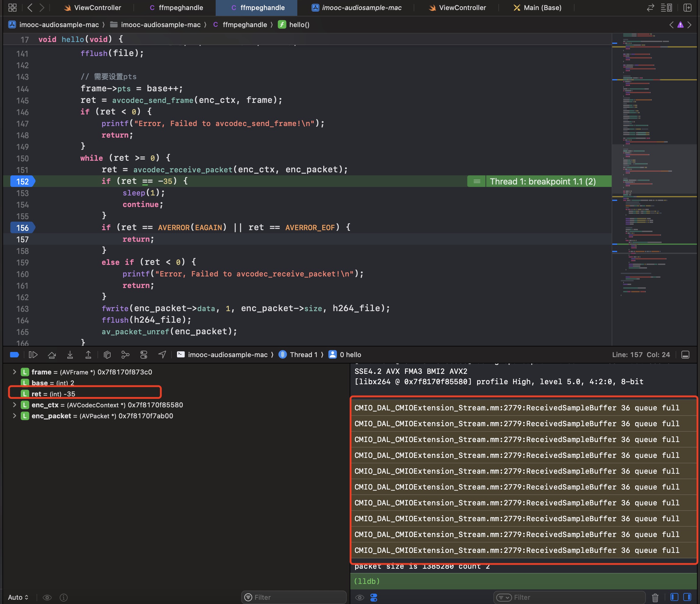Image resolution: width=700 pixels, height=604 pixels.
Task: Open Debug Memory Graph
Action: [x=125, y=354]
